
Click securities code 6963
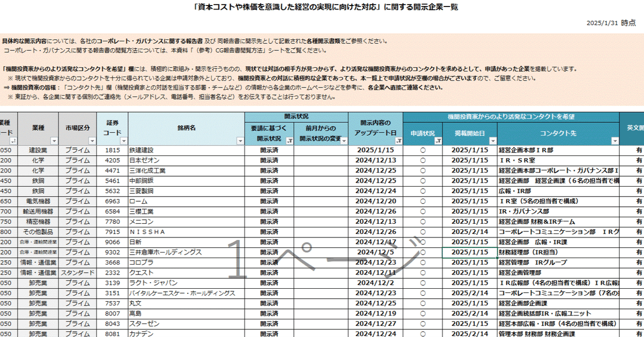(x=112, y=201)
